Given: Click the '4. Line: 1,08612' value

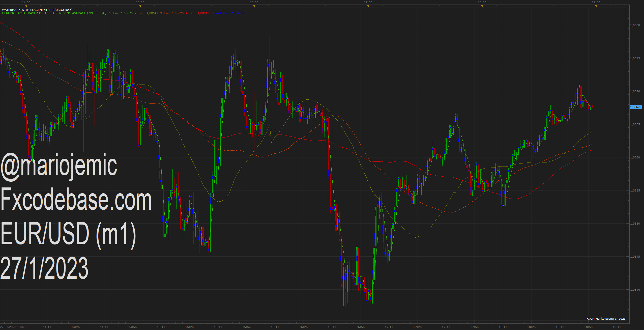Looking at the screenshot, I should point(197,13).
